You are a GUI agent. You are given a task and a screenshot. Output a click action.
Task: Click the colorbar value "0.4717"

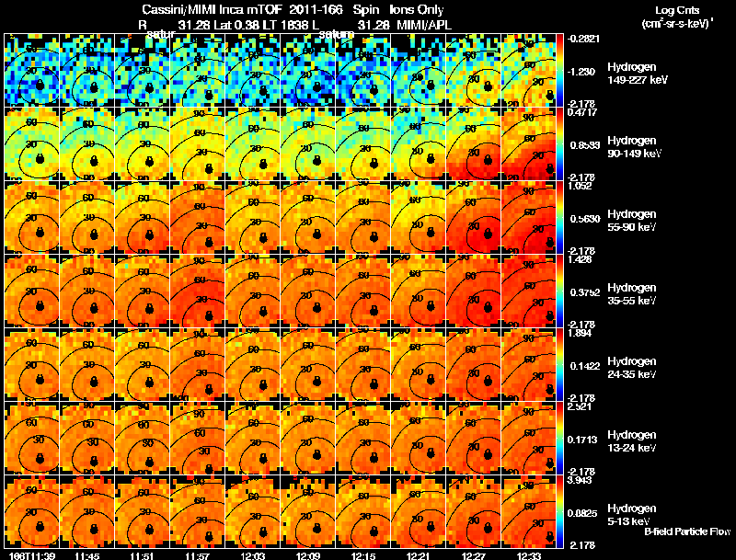(x=582, y=112)
